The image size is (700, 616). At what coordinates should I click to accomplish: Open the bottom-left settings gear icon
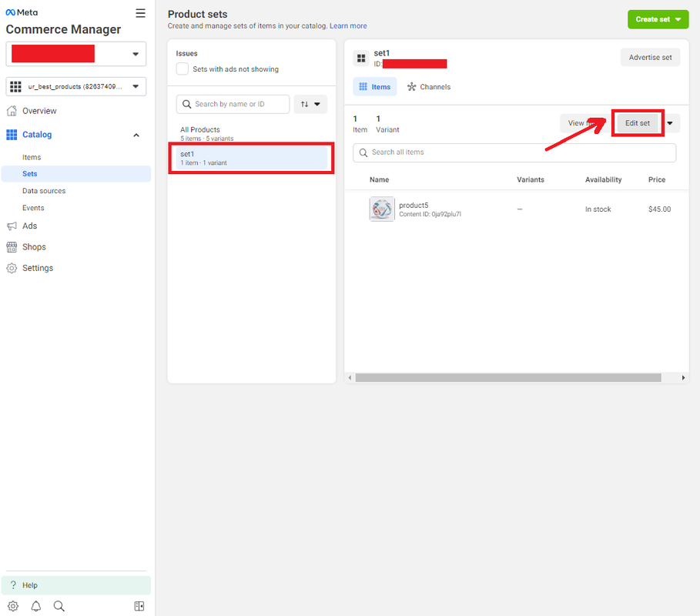pyautogui.click(x=13, y=606)
